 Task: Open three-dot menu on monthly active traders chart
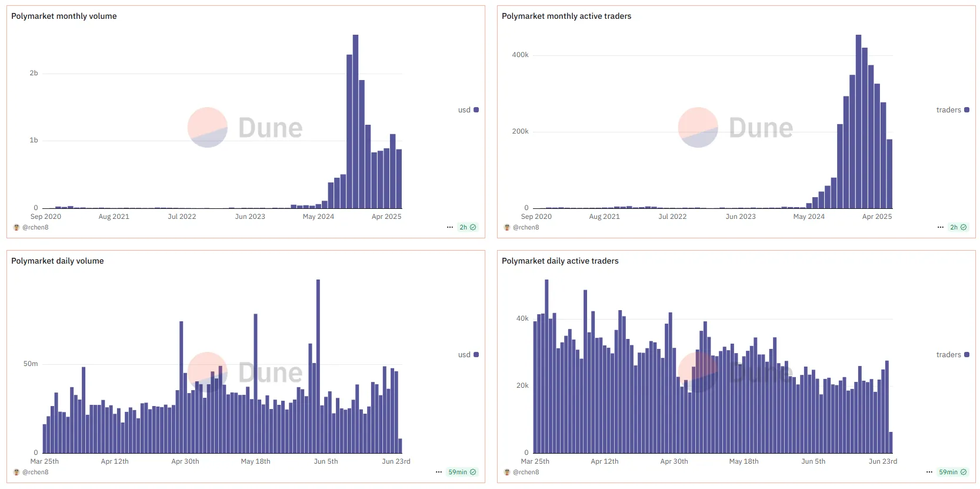(x=941, y=227)
